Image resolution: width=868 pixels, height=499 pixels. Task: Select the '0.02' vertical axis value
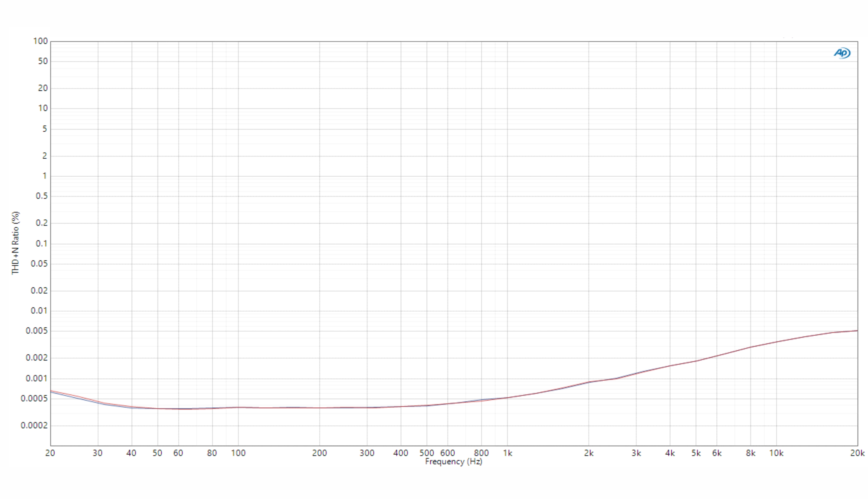pyautogui.click(x=40, y=291)
